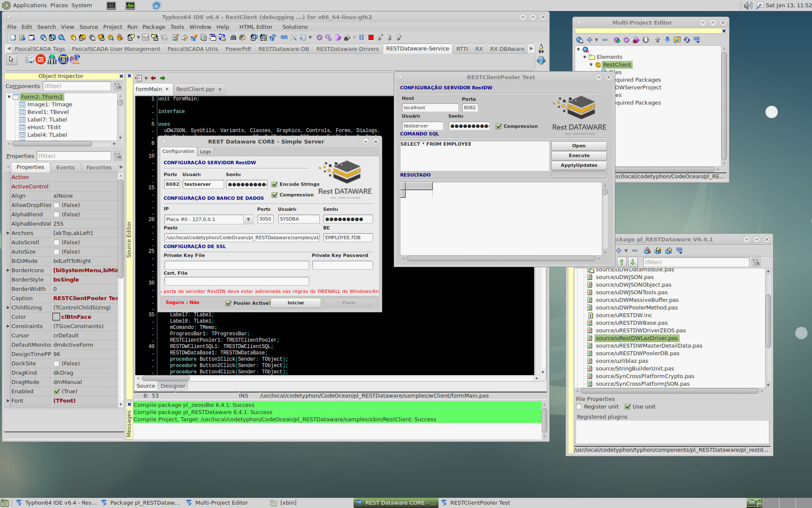Clear the filter in Package window
The width and height of the screenshot is (812, 508).
tap(756, 262)
